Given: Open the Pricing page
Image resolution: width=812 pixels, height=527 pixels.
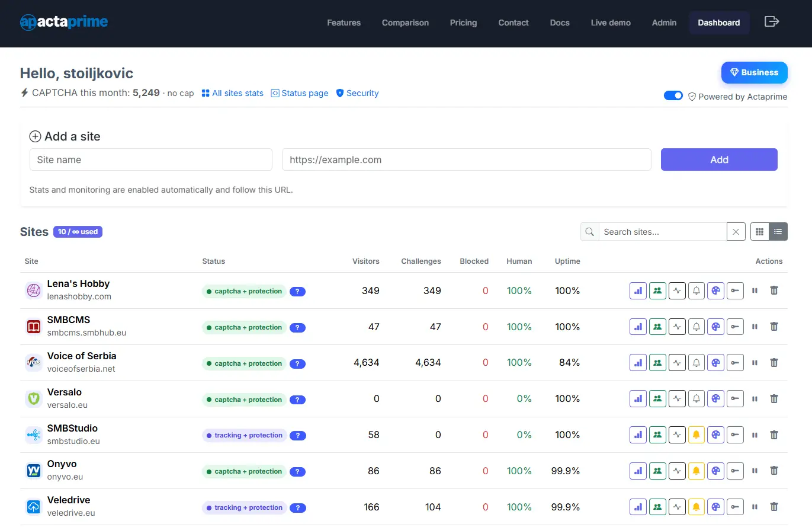Looking at the screenshot, I should 463,23.
